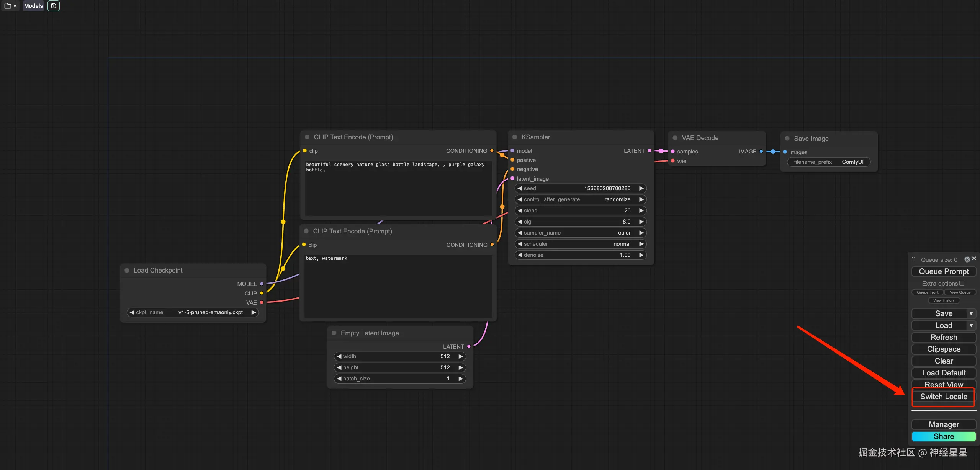Open the Models tab
The height and width of the screenshot is (470, 980).
[x=33, y=6]
